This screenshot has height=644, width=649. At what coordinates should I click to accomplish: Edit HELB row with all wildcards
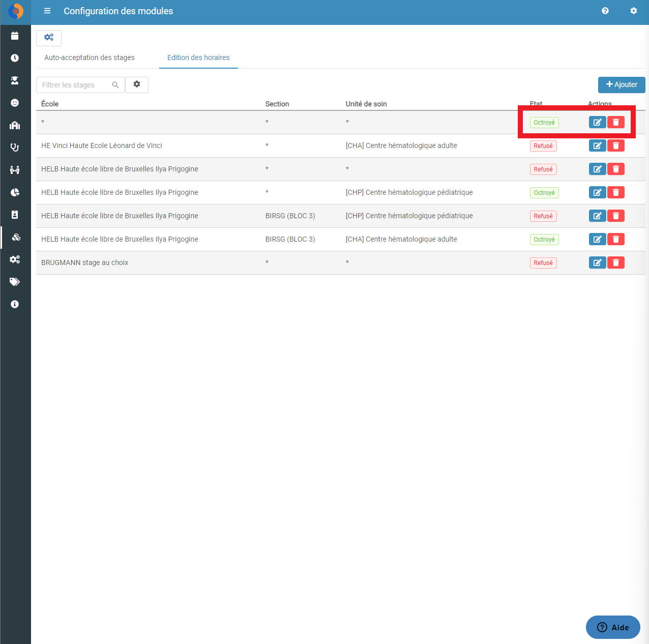click(x=597, y=169)
